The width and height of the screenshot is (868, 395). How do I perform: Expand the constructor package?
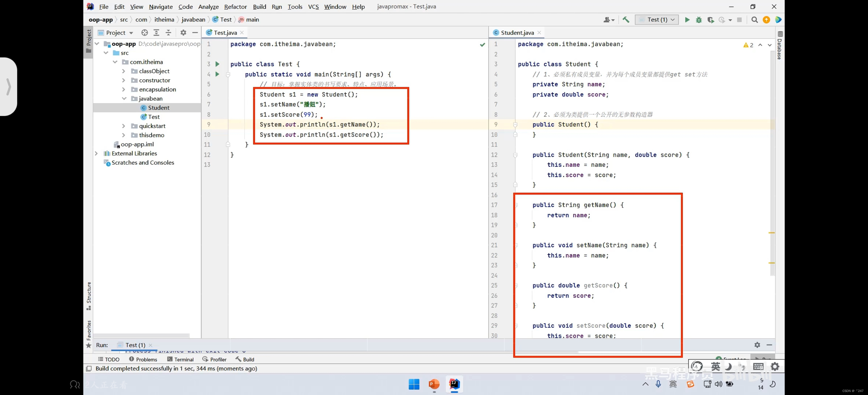click(x=124, y=80)
